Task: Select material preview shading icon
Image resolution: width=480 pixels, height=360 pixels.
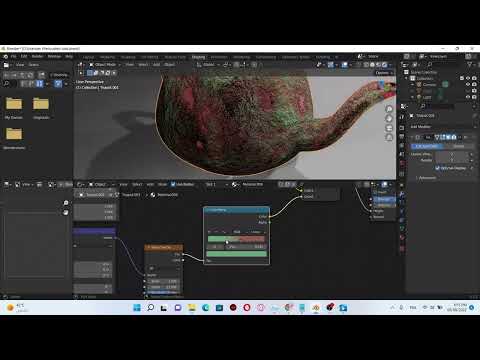Action: (x=378, y=65)
